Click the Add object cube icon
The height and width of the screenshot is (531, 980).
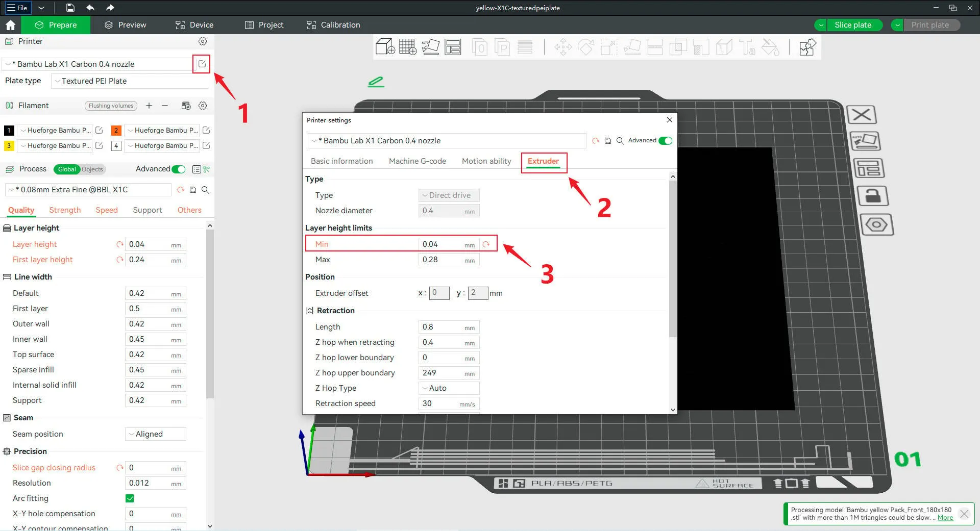pyautogui.click(x=385, y=47)
